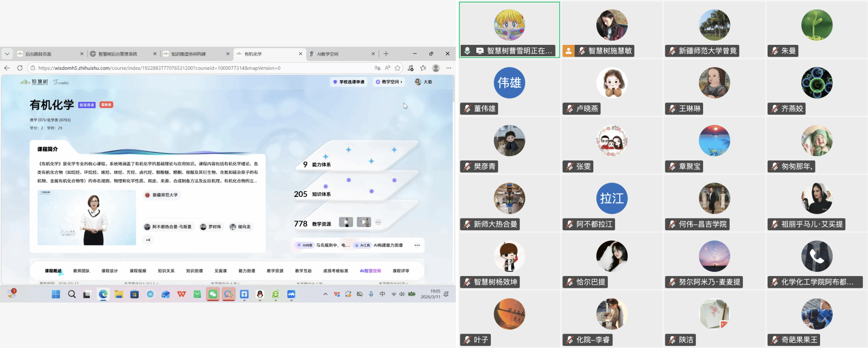
Task: Switch to the 知识图谱协同构建 browser tab
Action: point(189,54)
